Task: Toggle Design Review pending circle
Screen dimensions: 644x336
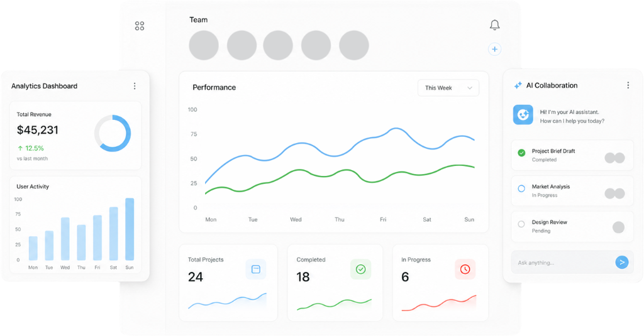Action: pyautogui.click(x=521, y=224)
